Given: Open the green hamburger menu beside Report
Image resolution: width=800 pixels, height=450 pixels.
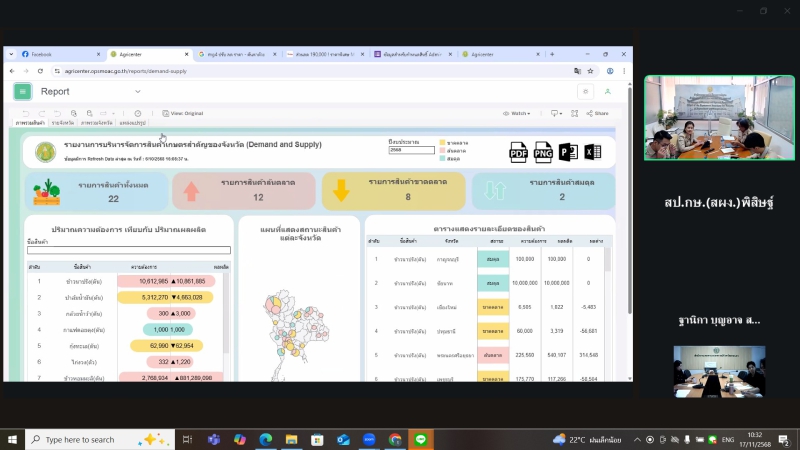Looking at the screenshot, I should click(x=22, y=91).
